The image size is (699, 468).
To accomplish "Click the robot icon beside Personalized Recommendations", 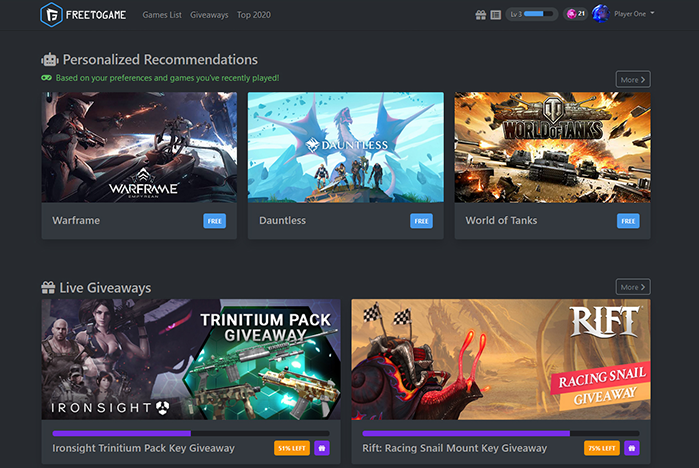I will click(x=50, y=60).
